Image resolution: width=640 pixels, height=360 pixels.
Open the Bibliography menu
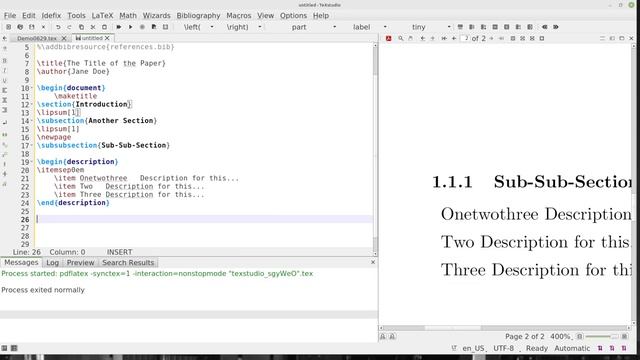[198, 16]
